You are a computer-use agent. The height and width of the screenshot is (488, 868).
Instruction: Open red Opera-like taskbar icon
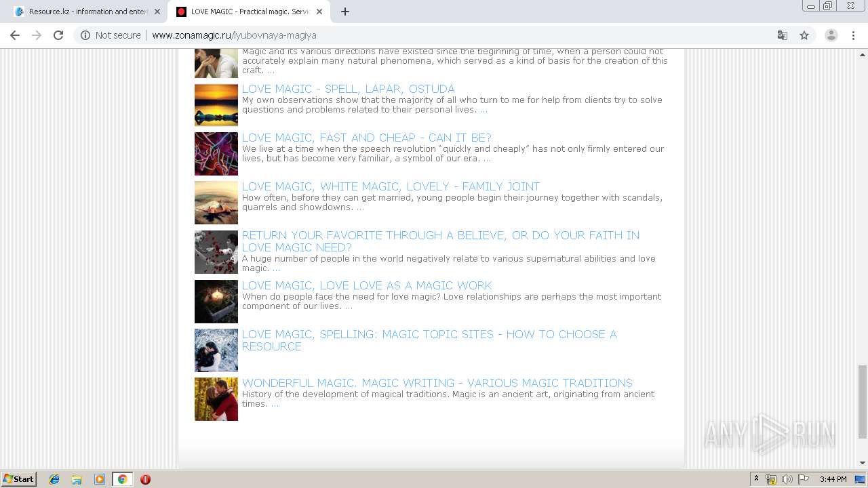click(x=145, y=479)
